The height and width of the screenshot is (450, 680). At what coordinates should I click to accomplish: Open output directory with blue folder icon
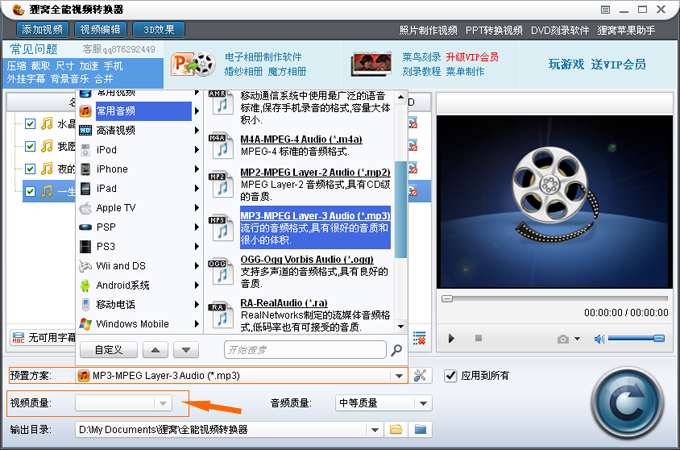pos(420,430)
